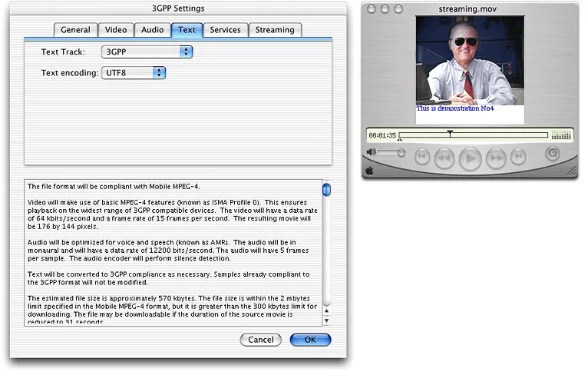The height and width of the screenshot is (372, 588).
Task: Jump to movie end in streaming.mov player
Action: (518, 157)
